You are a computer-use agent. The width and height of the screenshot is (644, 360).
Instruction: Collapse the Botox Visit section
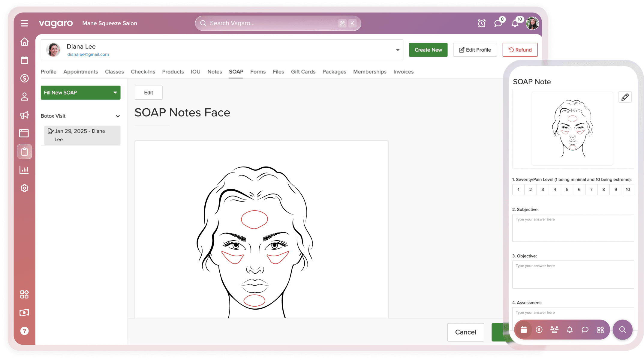pos(118,116)
